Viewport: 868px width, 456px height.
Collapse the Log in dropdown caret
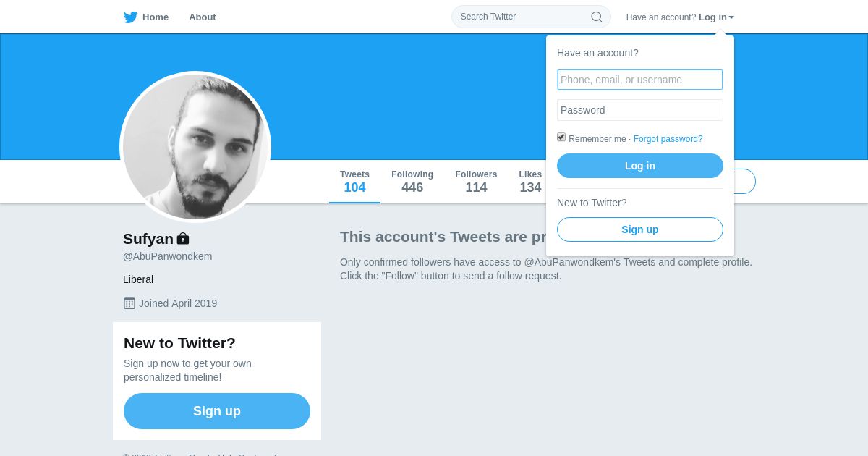(x=731, y=17)
